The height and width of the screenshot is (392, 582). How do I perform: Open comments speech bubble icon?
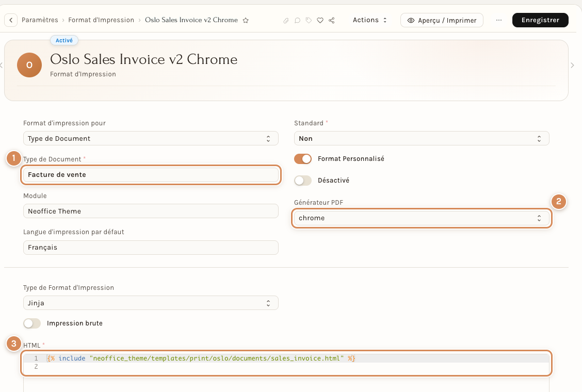pyautogui.click(x=297, y=21)
